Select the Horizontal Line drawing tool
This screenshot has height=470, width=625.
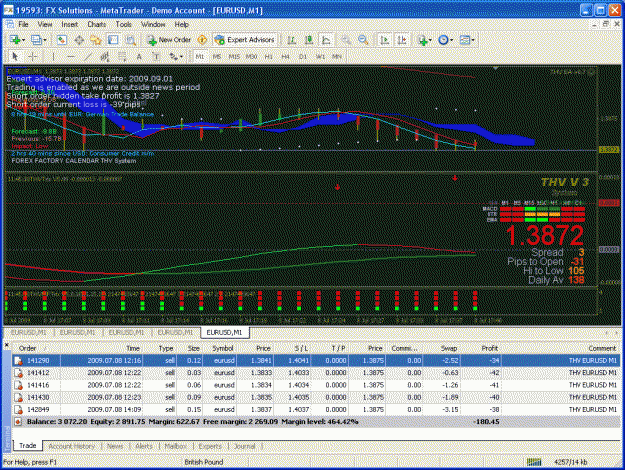point(71,57)
